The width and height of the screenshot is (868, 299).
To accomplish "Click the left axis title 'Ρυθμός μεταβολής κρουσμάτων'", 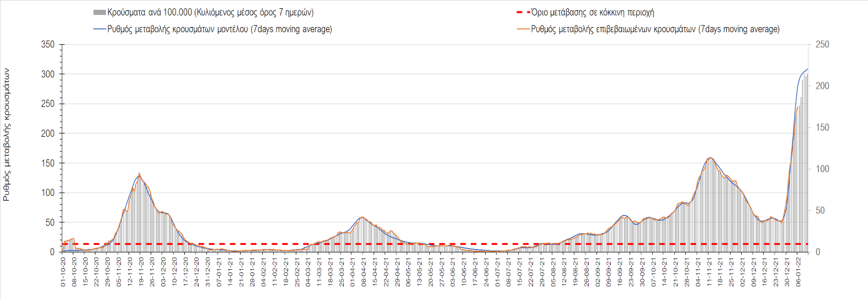I will click(x=7, y=134).
